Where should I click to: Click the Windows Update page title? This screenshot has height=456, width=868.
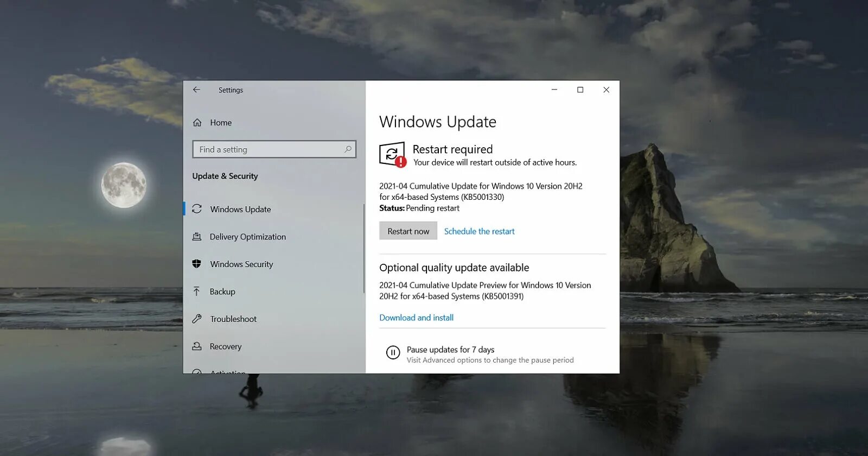[x=437, y=122]
